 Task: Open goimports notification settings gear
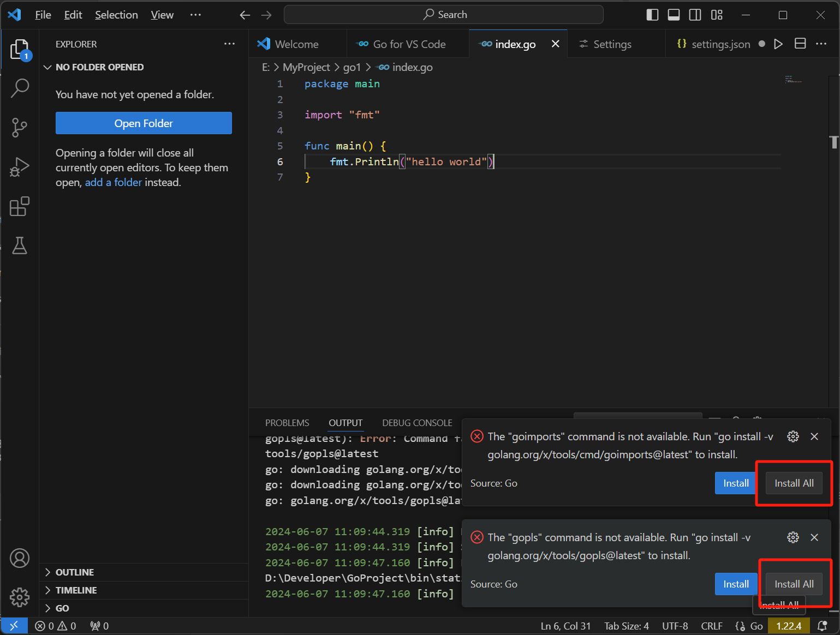click(793, 436)
